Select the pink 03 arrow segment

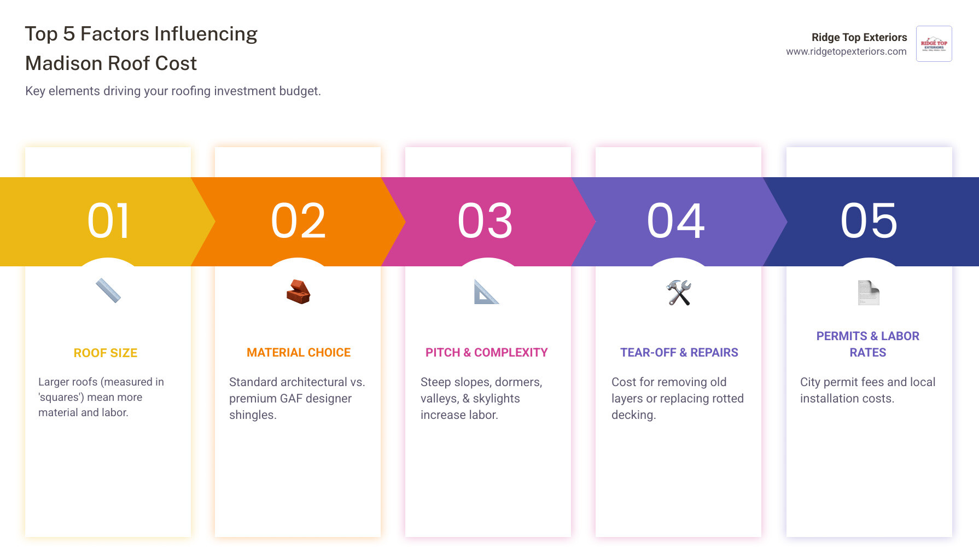tap(487, 221)
